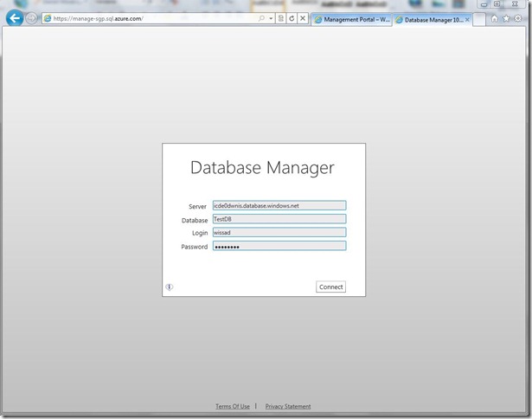The width and height of the screenshot is (532, 419).
Task: Go back with the browser back arrow
Action: coord(15,18)
